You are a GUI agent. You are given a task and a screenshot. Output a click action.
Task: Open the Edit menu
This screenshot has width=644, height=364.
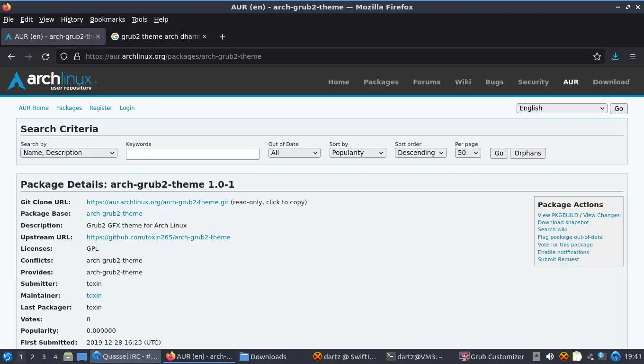tap(27, 19)
